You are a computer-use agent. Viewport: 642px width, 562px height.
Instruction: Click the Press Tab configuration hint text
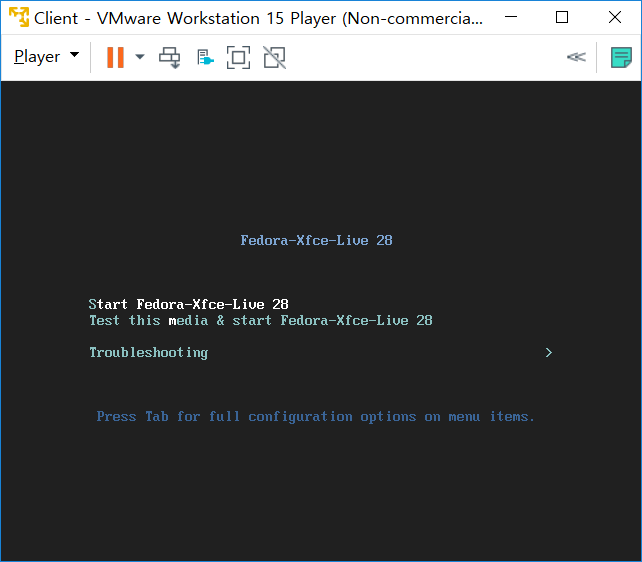tap(315, 417)
